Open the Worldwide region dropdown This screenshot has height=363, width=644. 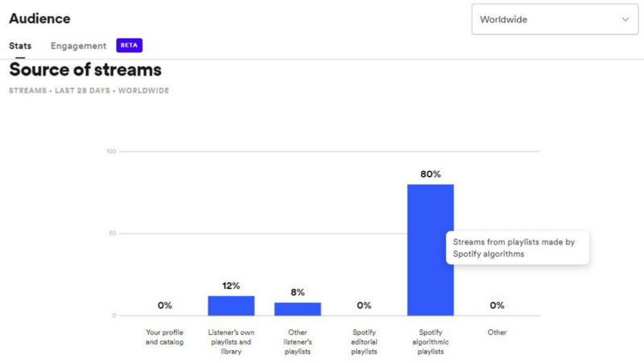(x=555, y=19)
